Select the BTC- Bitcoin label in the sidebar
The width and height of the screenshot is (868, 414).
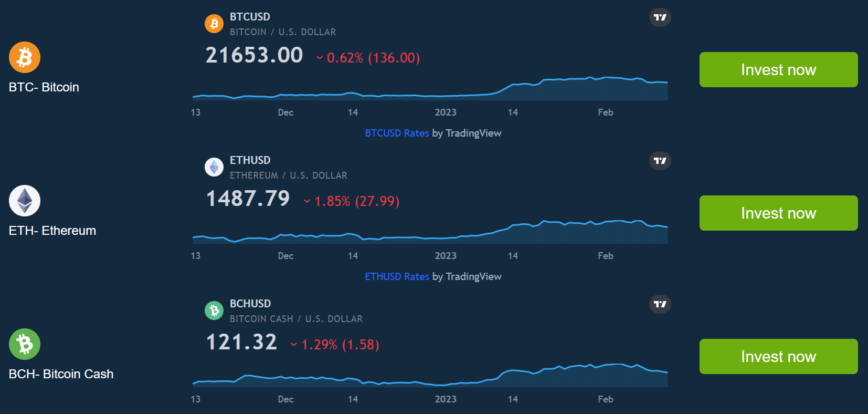44,87
